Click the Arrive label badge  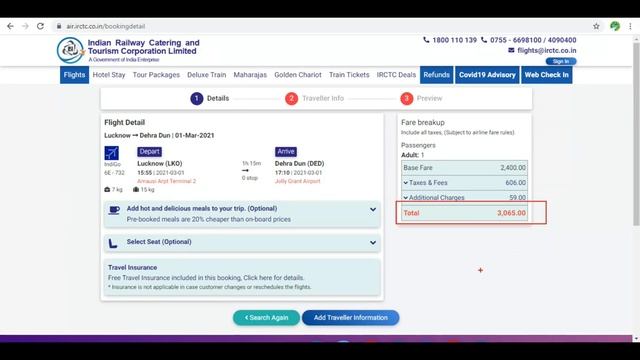(x=286, y=152)
